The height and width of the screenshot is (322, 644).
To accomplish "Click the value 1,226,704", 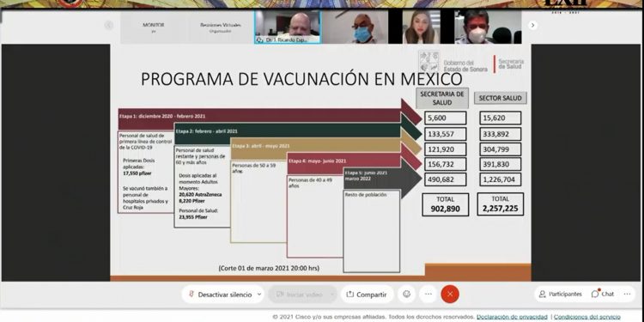I will pyautogui.click(x=501, y=179).
